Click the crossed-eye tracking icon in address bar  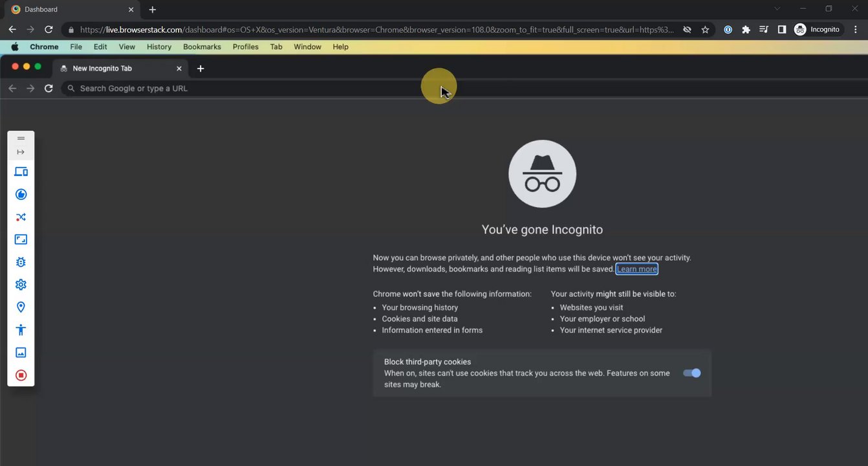687,30
